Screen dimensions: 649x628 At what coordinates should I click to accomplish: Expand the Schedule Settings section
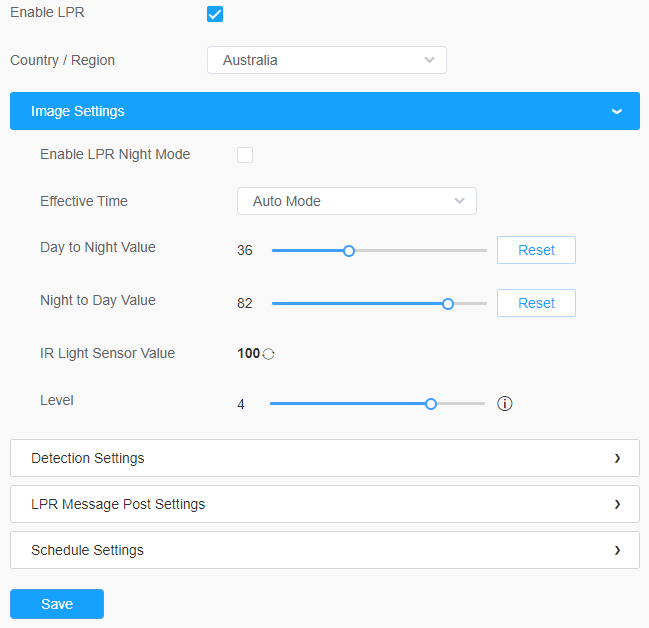pos(88,550)
